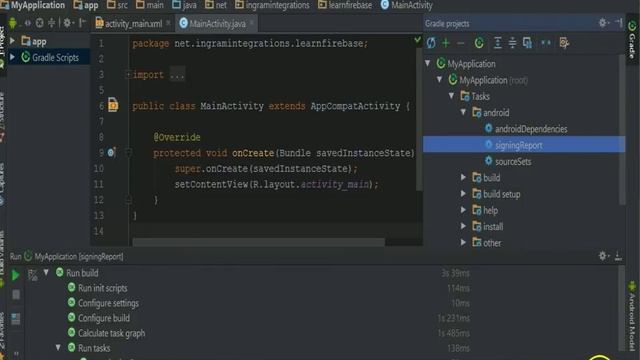This screenshot has height=360, width=640.
Task: Collapse the Run build node
Action: pyautogui.click(x=46, y=272)
